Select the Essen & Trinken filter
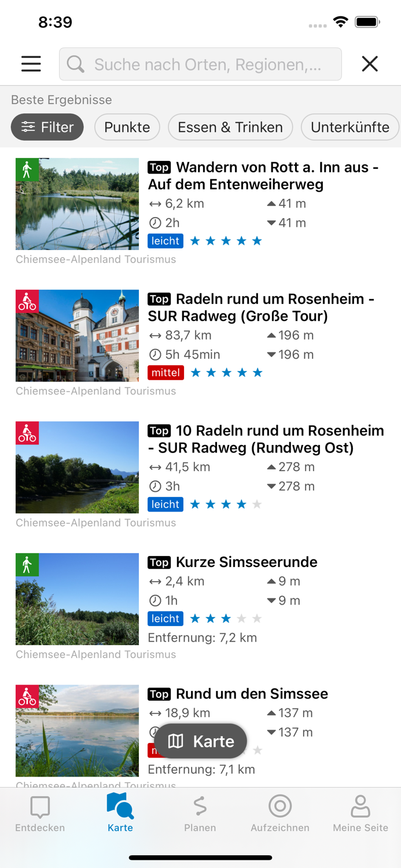The width and height of the screenshot is (401, 868). [x=230, y=127]
